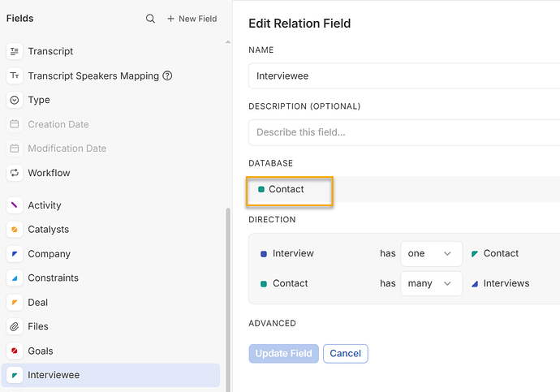560x392 pixels.
Task: Click the Name input containing Interviewee
Action: (x=403, y=76)
